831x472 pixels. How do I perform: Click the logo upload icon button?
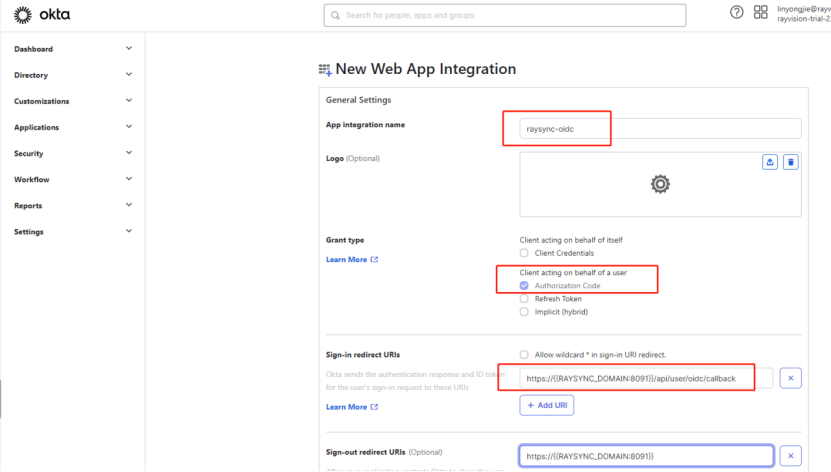[770, 162]
